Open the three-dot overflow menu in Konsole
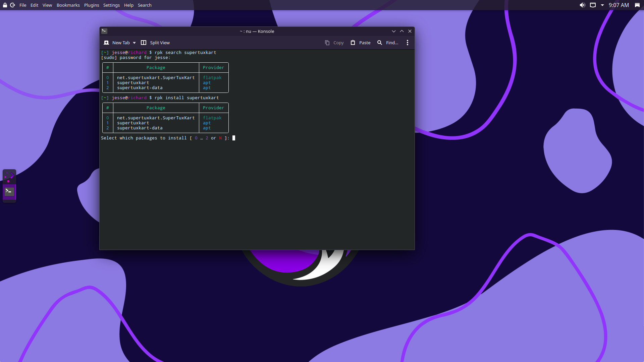 [408, 43]
